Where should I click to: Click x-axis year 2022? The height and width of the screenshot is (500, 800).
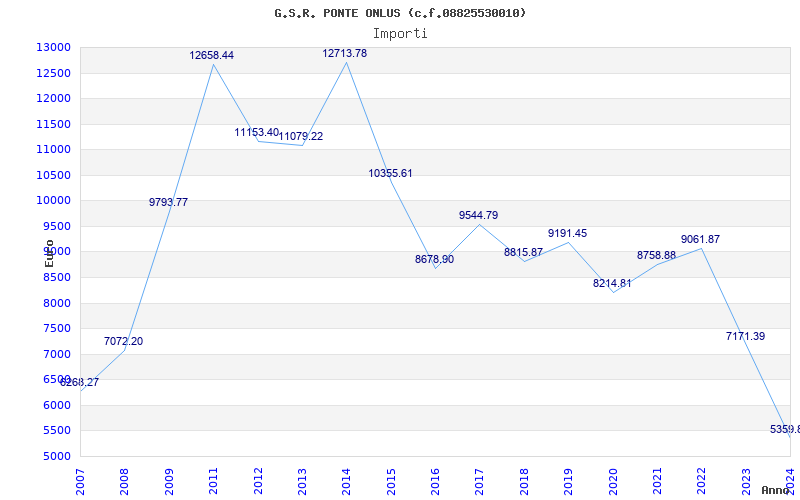[702, 482]
